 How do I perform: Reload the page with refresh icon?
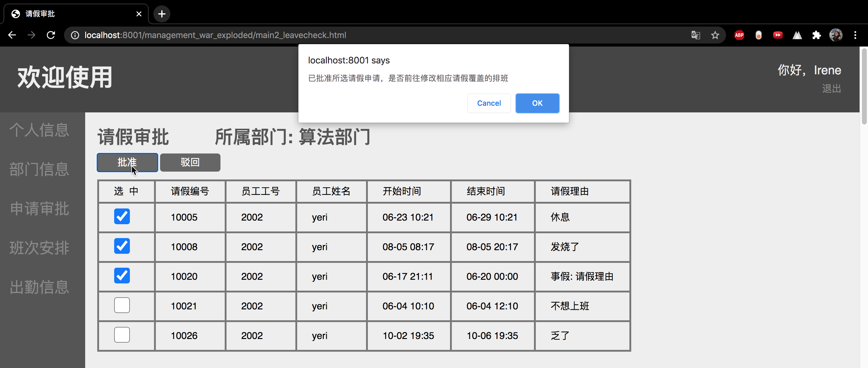tap(51, 35)
